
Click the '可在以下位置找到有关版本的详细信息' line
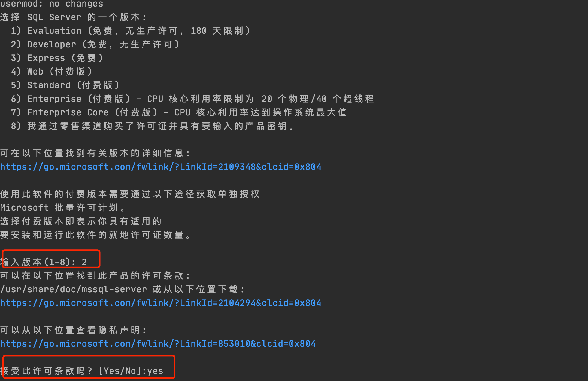coord(95,153)
